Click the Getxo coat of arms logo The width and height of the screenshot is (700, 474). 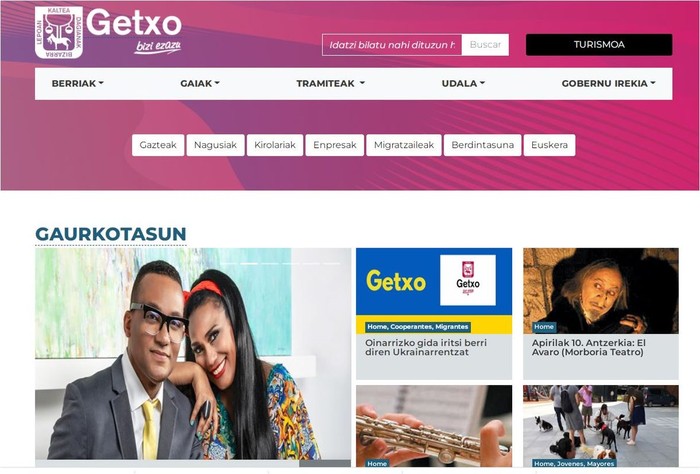tap(59, 32)
